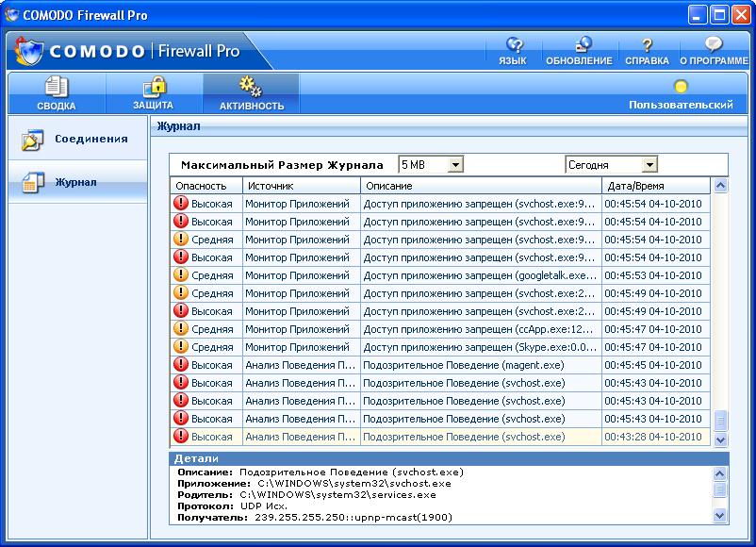Select Журнал in the sidebar
Image resolution: width=756 pixels, height=547 pixels.
(x=77, y=182)
